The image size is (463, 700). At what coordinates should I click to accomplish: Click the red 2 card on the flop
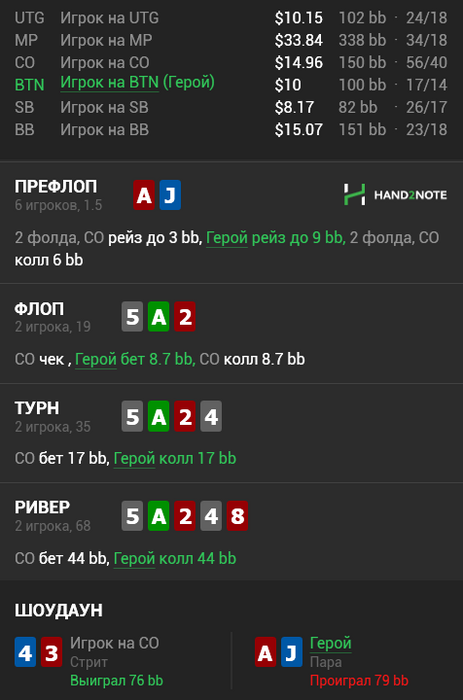click(x=185, y=317)
